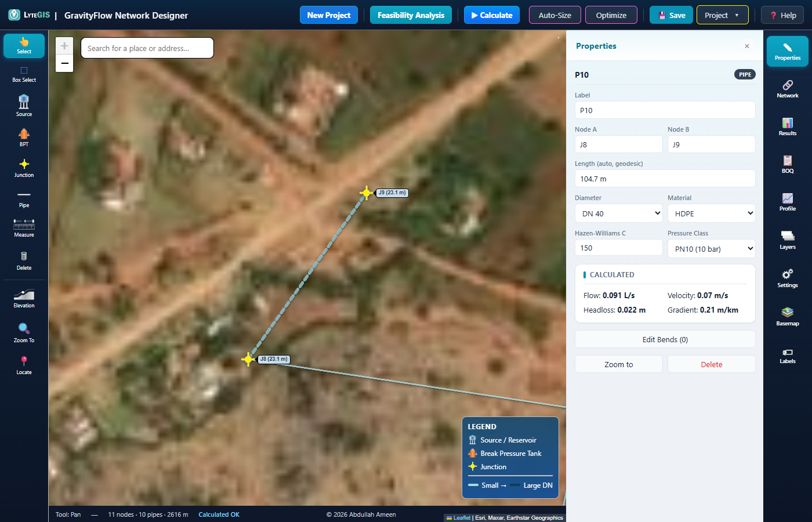Click the Length field 104.7 m

coord(665,179)
